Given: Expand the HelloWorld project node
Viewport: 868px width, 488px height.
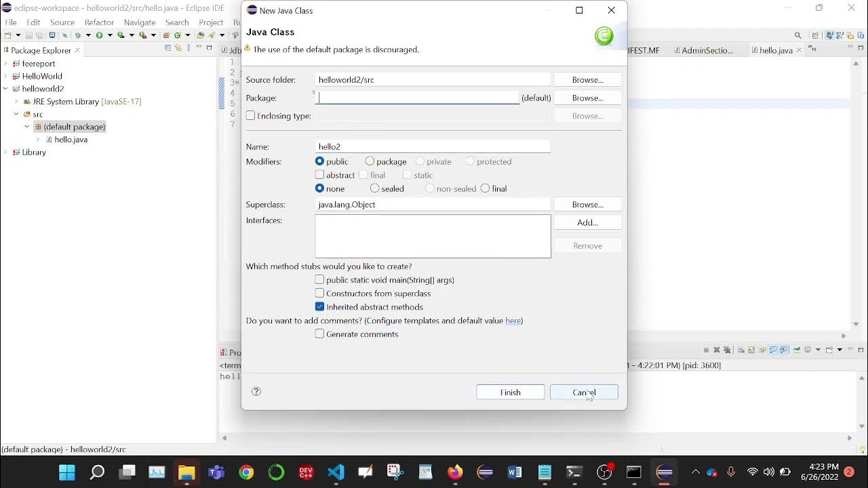Looking at the screenshot, I should point(5,77).
